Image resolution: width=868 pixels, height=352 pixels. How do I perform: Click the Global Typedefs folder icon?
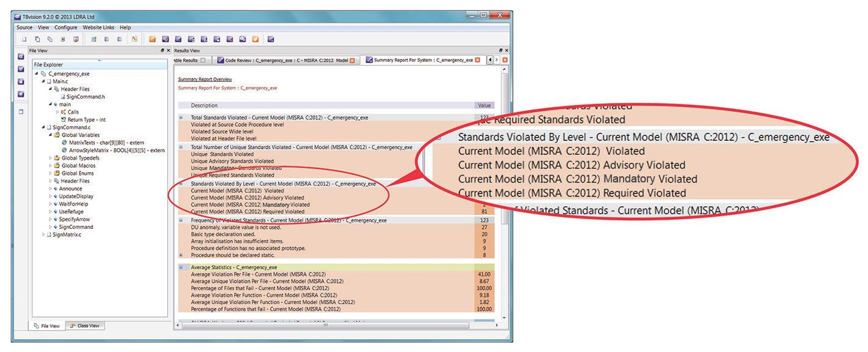(x=56, y=158)
